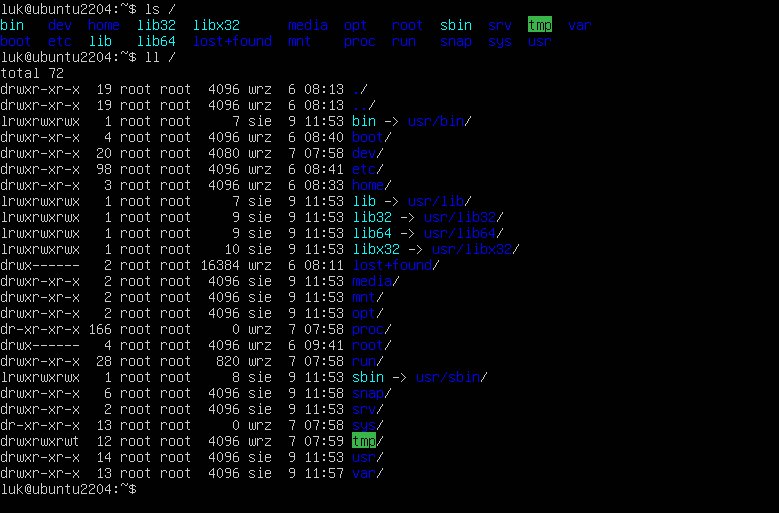This screenshot has width=779, height=513.
Task: Click the 'll /' command text
Action: coord(160,57)
